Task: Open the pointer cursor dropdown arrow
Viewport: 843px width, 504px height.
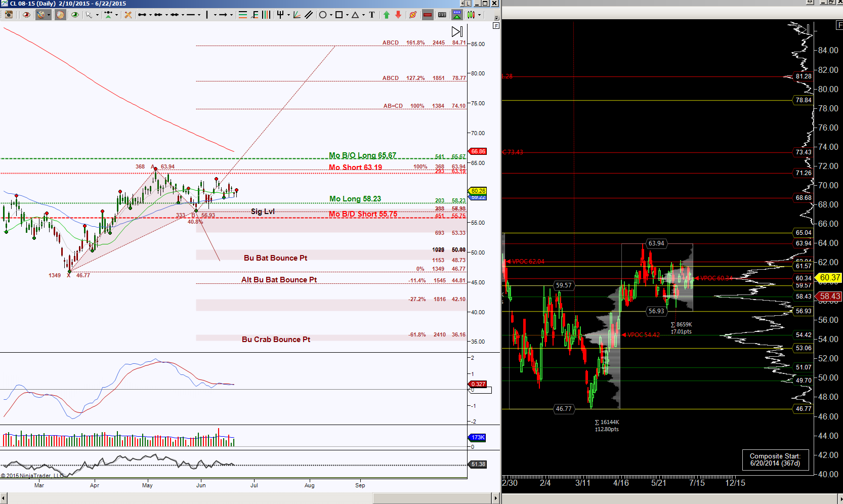Action: click(97, 15)
